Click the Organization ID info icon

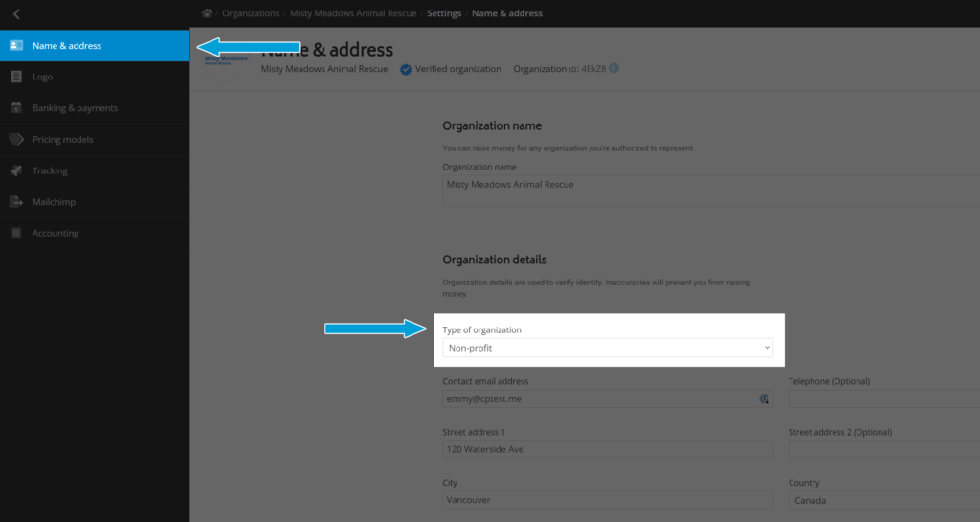pyautogui.click(x=613, y=68)
